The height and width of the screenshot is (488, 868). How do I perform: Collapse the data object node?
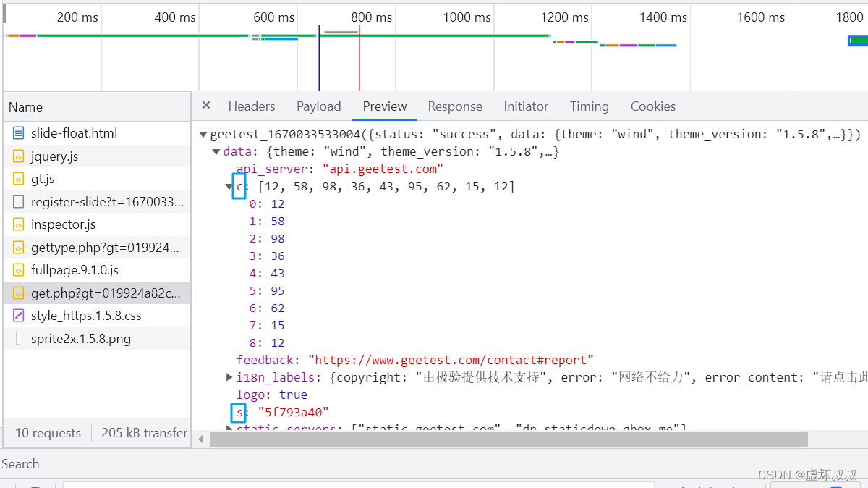coord(216,152)
